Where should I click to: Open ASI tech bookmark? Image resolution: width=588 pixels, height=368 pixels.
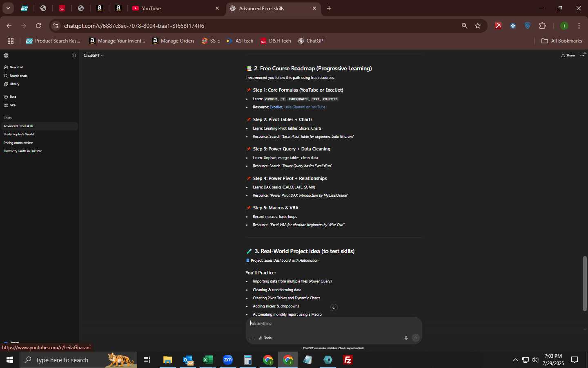click(x=240, y=41)
